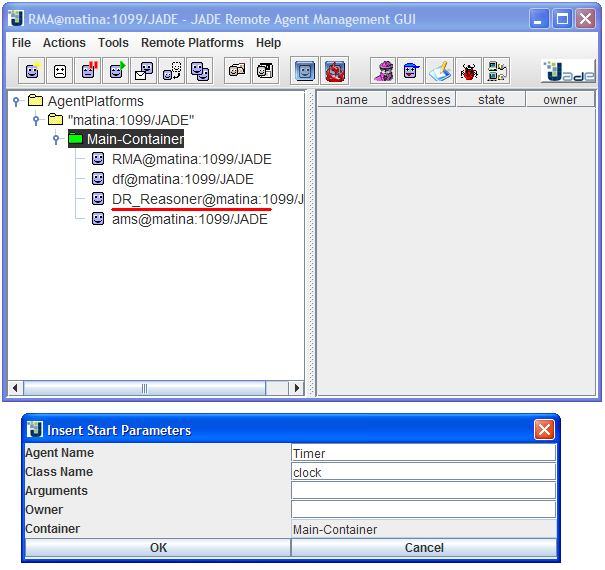Select df@matina:1099/JADE in the tree
Image resolution: width=605 pixels, height=570 pixels.
coord(183,179)
